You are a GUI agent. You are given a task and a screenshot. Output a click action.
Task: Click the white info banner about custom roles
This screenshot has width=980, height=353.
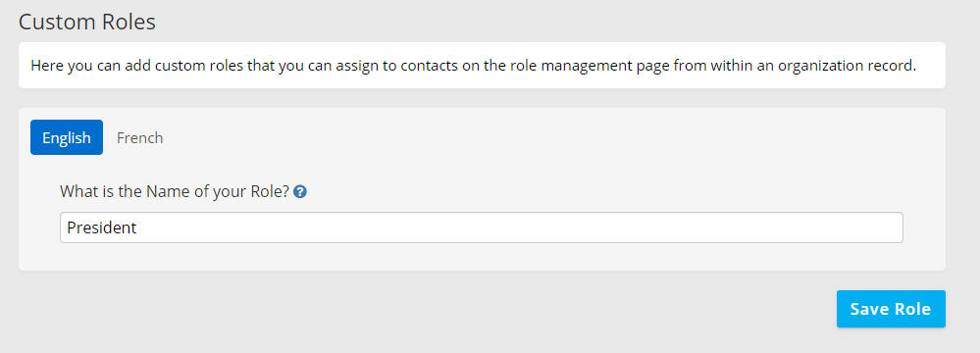coord(482,65)
